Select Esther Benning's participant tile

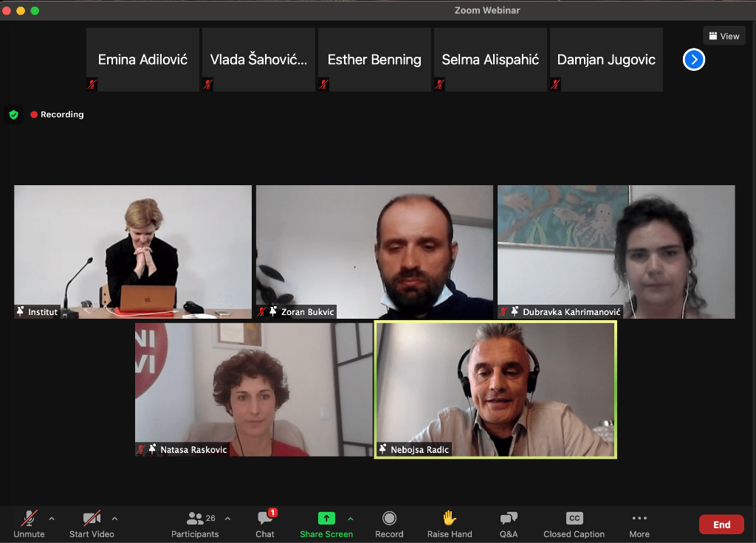pyautogui.click(x=374, y=60)
